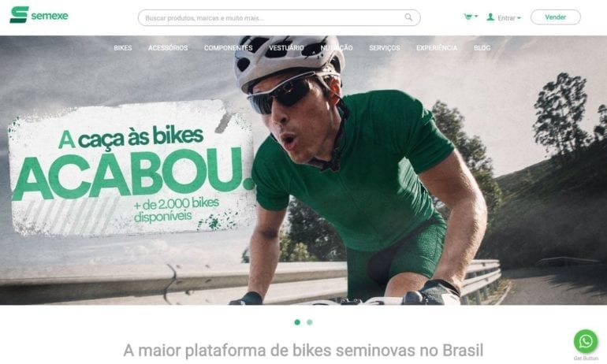This screenshot has height=364, width=607.
Task: Open the ACESSÓRIOS menu
Action: tap(168, 48)
